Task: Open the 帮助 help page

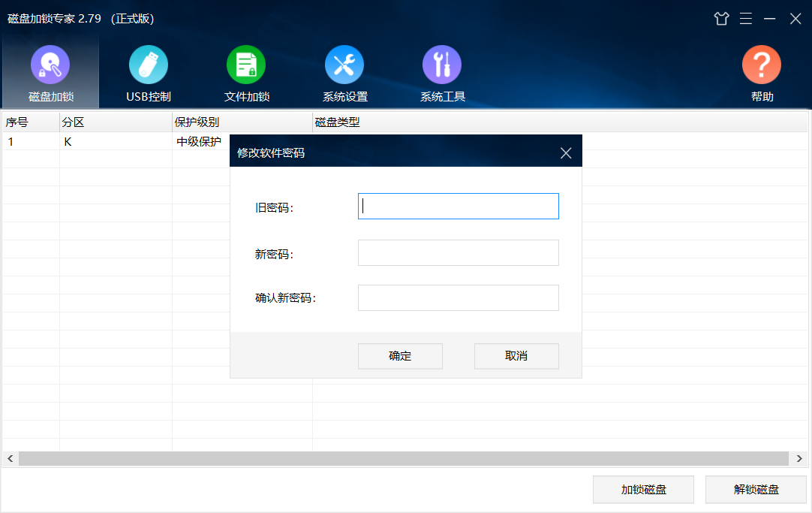Action: 762,73
